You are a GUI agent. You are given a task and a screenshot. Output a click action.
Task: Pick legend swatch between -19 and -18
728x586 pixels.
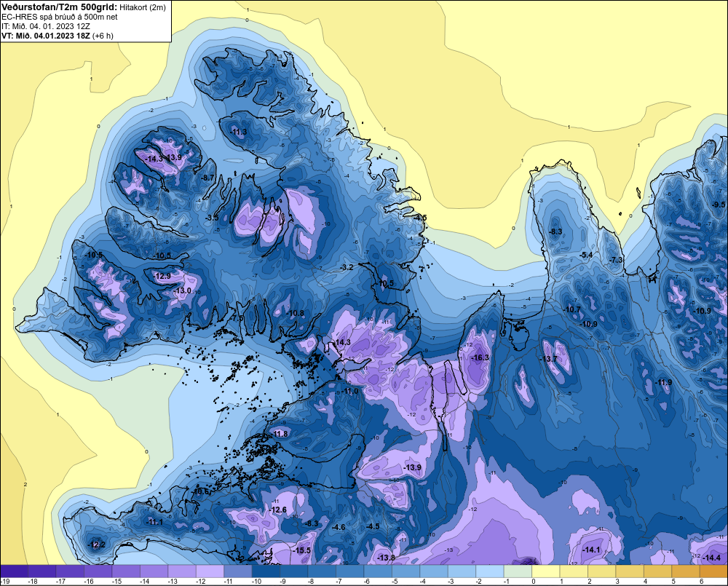[x=14, y=571]
